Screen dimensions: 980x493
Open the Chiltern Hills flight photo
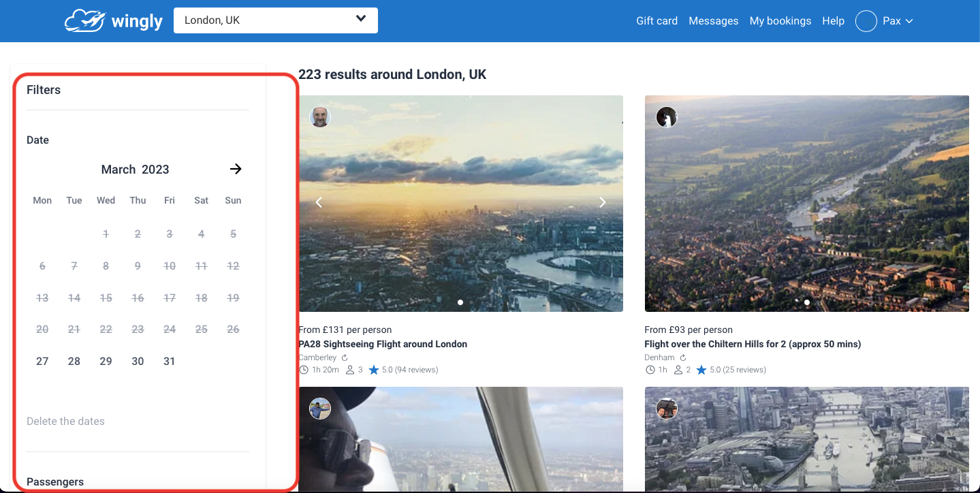(x=806, y=204)
